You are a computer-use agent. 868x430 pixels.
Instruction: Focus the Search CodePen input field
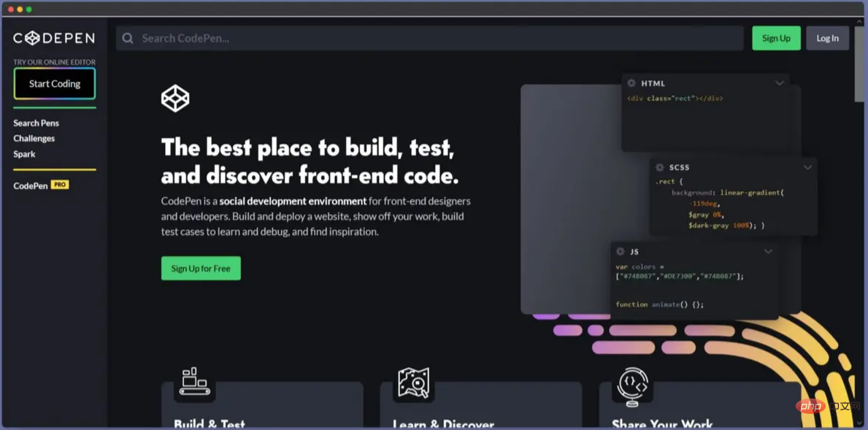pyautogui.click(x=429, y=38)
